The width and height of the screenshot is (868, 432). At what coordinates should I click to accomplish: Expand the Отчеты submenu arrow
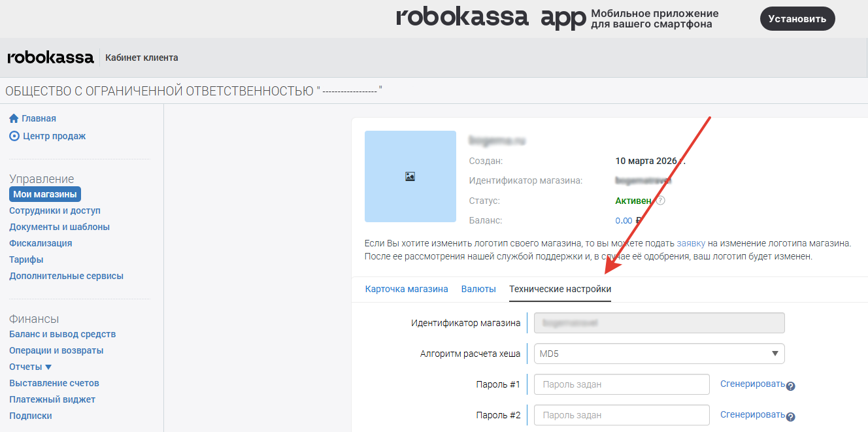pos(48,367)
